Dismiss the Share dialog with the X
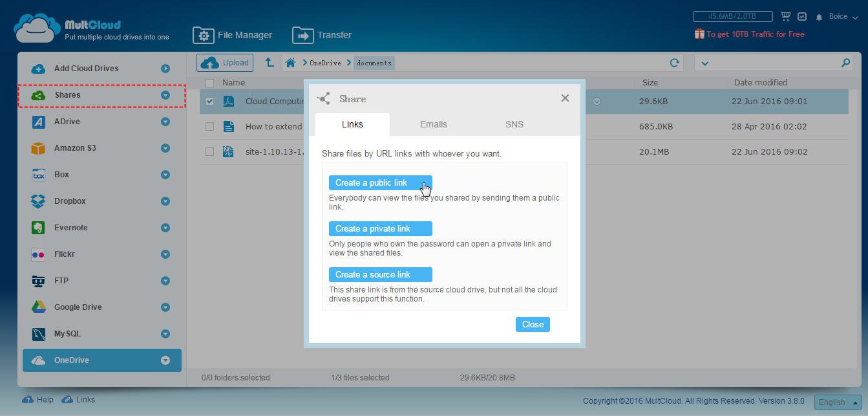 (x=565, y=98)
